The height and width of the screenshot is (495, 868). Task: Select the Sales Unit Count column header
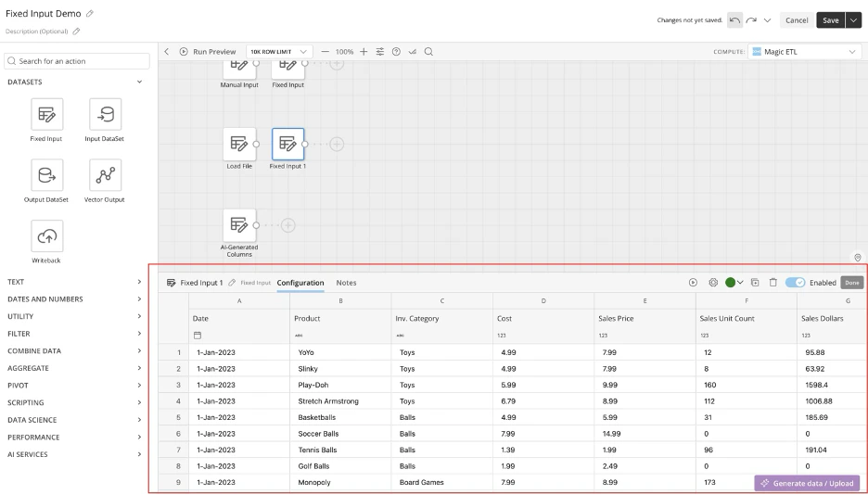(x=747, y=319)
